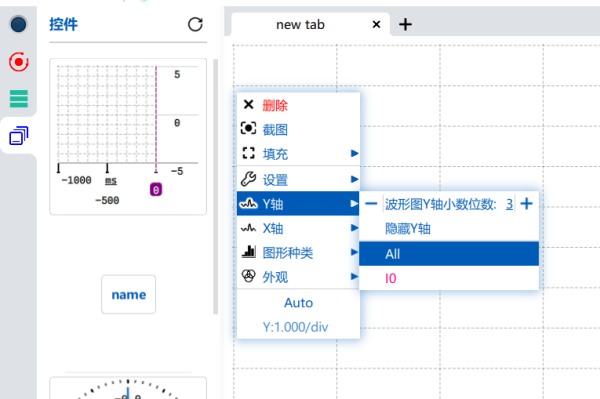The image size is (600, 399).
Task: Click the refresh icon beside 控件
Action: 195,24
